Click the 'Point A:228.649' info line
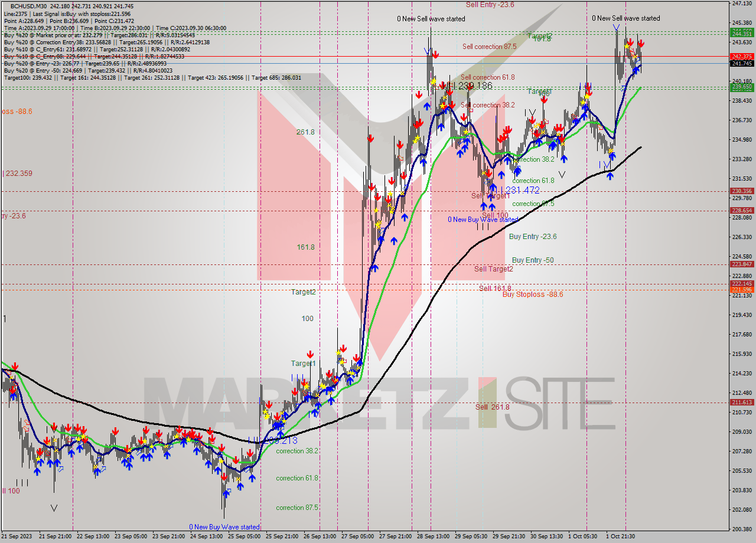The width and height of the screenshot is (756, 543). [x=69, y=21]
